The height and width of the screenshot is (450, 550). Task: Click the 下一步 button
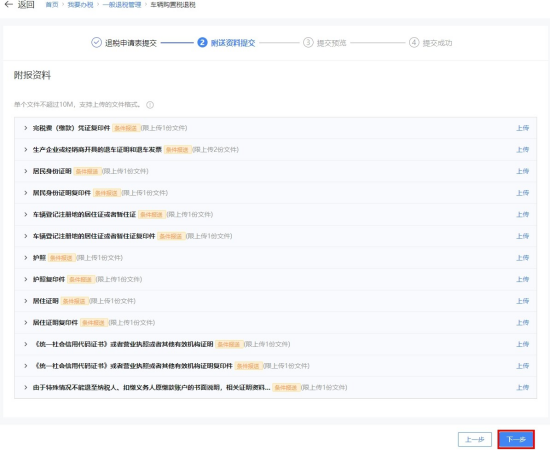coord(516,439)
